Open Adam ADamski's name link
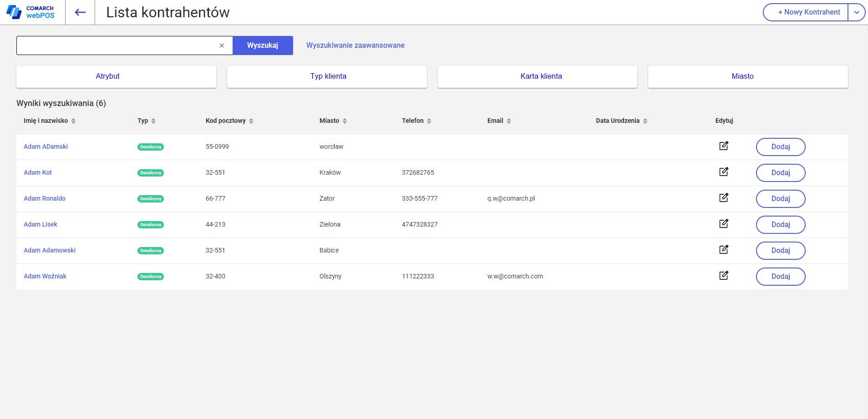Image resolution: width=868 pixels, height=419 pixels. (x=46, y=146)
